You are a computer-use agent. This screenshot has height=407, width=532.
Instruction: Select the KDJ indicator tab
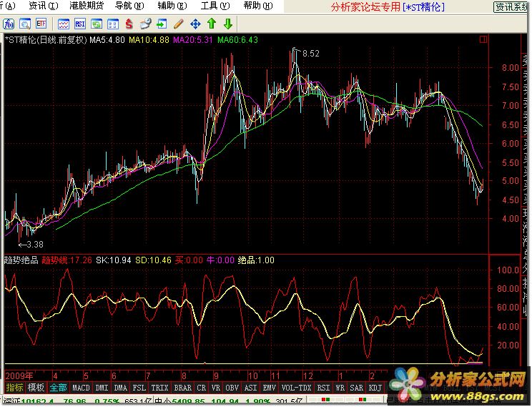(x=375, y=387)
